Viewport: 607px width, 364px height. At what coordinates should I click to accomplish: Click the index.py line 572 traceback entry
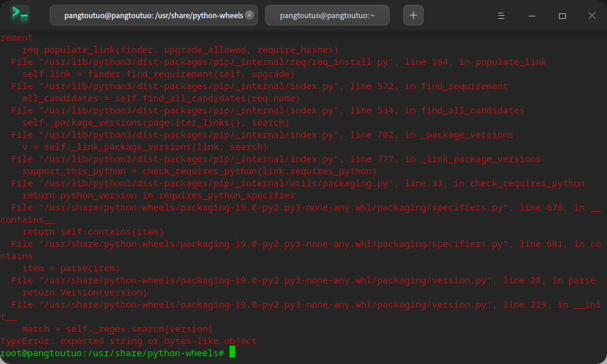(x=259, y=86)
